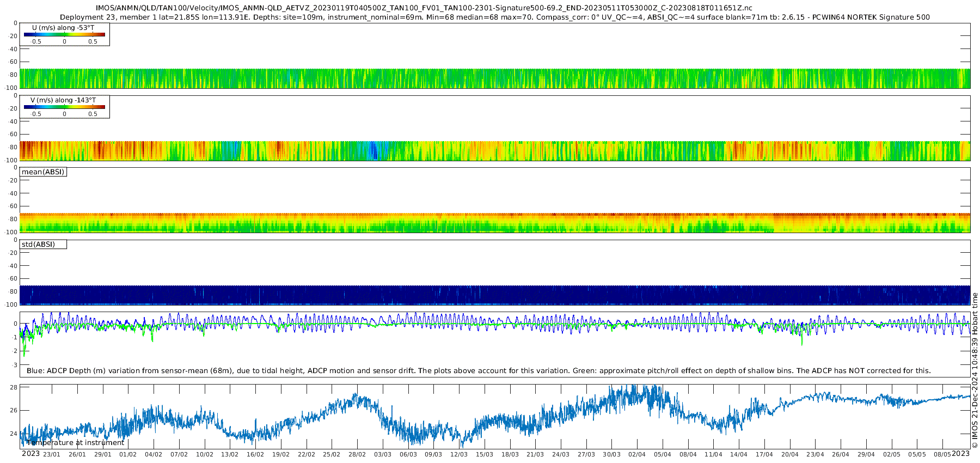The image size is (980, 463).
Task: Click the 2023 year label at bottom left
Action: [x=30, y=454]
